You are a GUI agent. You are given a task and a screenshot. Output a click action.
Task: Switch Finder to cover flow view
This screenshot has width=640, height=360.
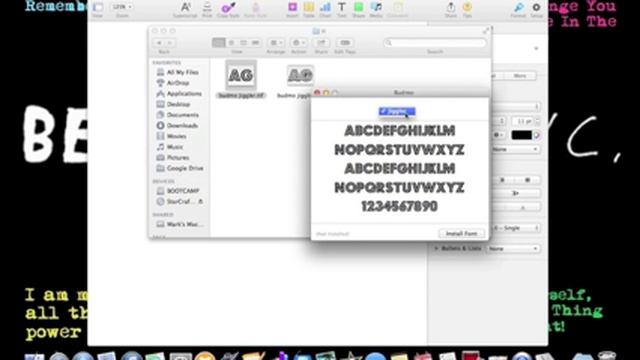[x=256, y=43]
